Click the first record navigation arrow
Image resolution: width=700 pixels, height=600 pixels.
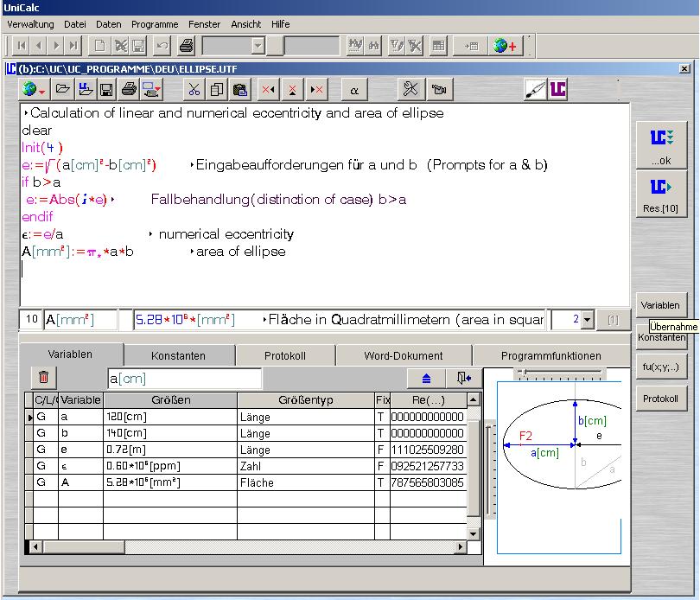click(21, 46)
